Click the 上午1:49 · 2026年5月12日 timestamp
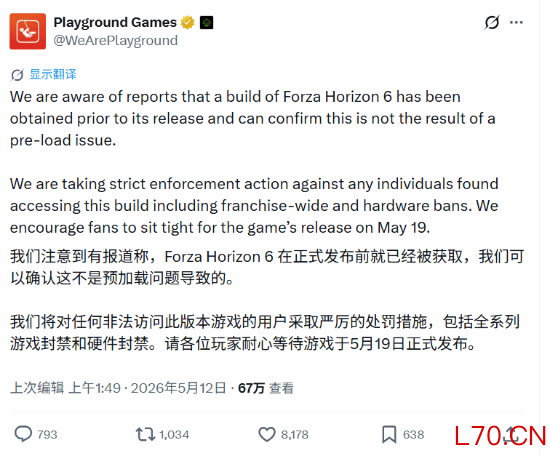Image resolution: width=550 pixels, height=456 pixels. pos(147,388)
